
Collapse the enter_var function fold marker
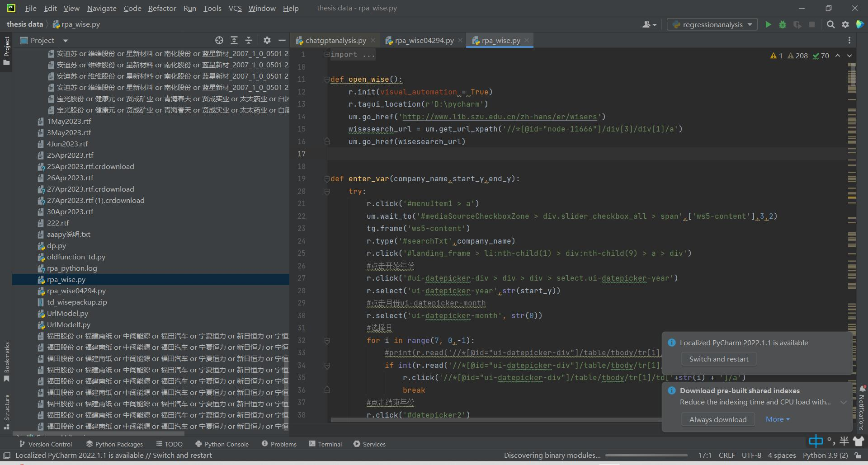[327, 178]
